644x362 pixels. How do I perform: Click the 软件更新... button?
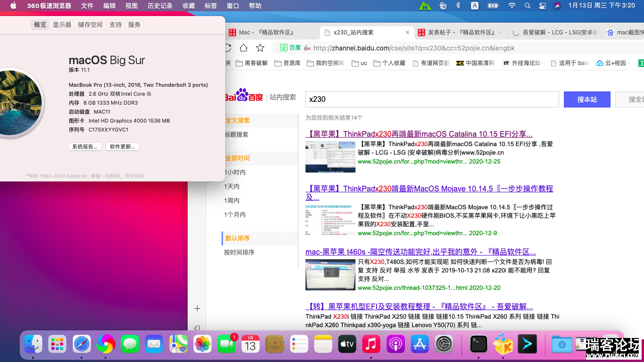click(122, 147)
